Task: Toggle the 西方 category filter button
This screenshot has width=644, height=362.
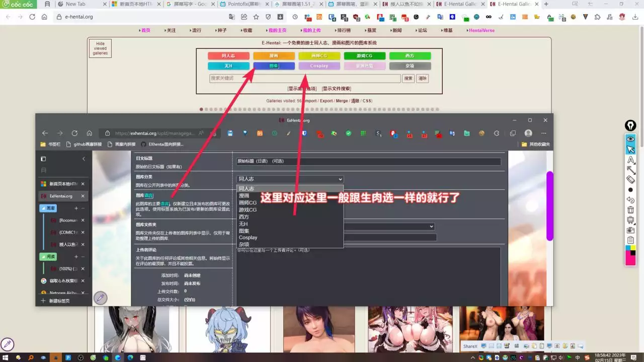Action: 410,56
